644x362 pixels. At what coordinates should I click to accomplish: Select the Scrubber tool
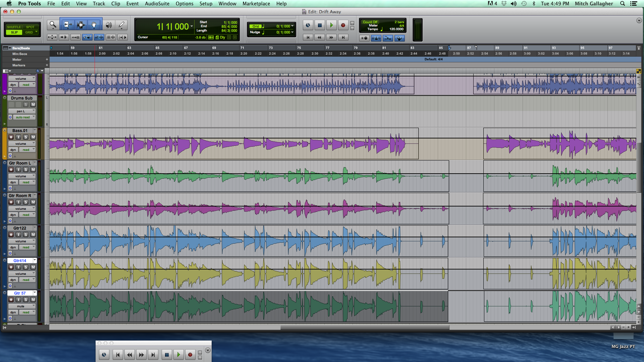[108, 24]
